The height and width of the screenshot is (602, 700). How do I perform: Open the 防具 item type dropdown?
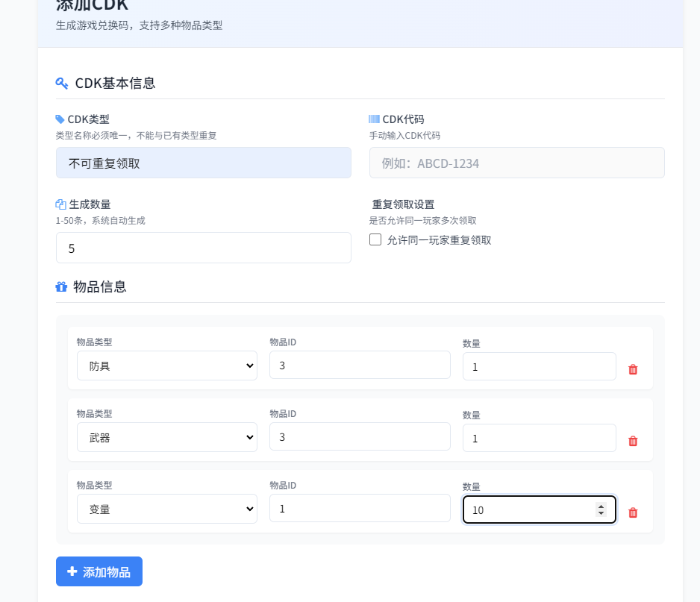tap(167, 366)
